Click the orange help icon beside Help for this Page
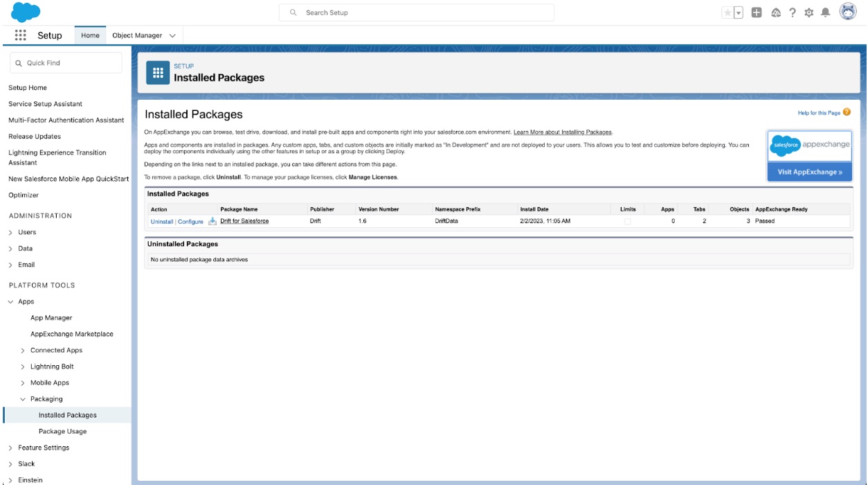Image resolution: width=868 pixels, height=485 pixels. 847,112
